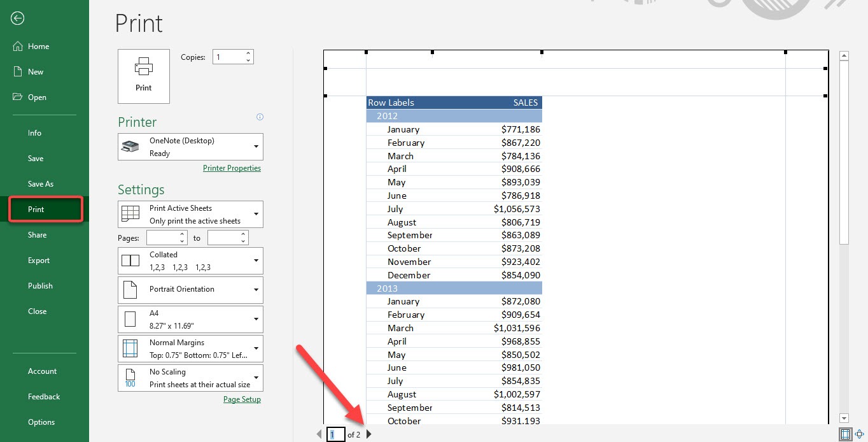Screen dimensions: 868x442
Task: Expand the A4 paper size dropdown
Action: pos(190,320)
